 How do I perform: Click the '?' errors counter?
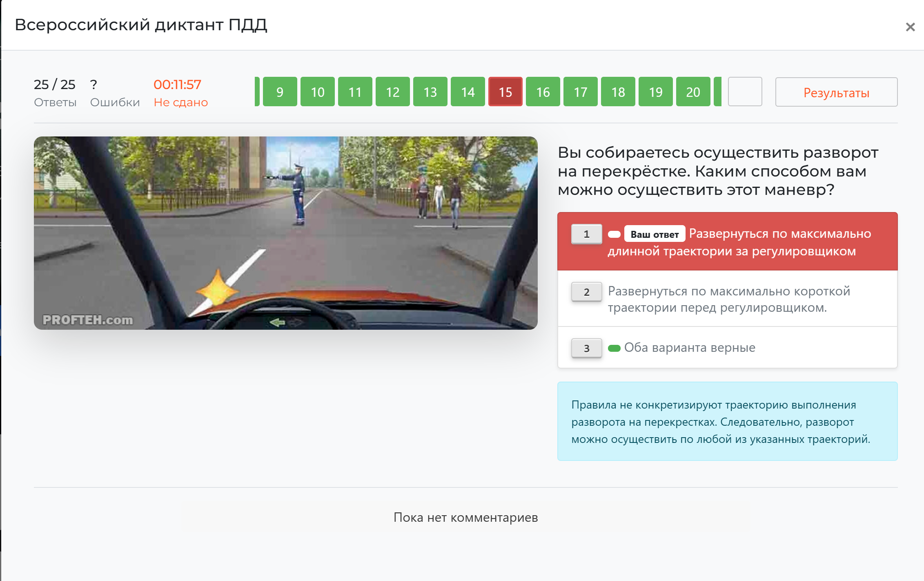pyautogui.click(x=94, y=85)
